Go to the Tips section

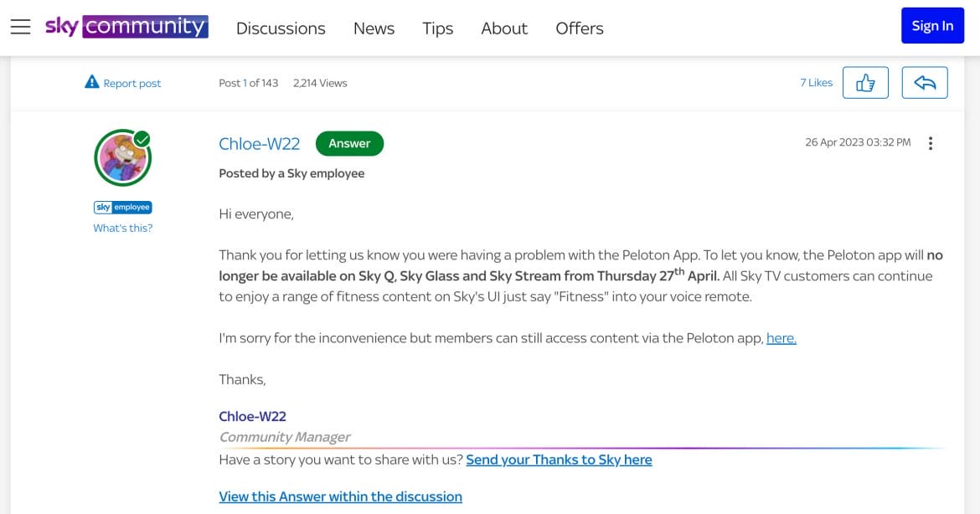437,28
